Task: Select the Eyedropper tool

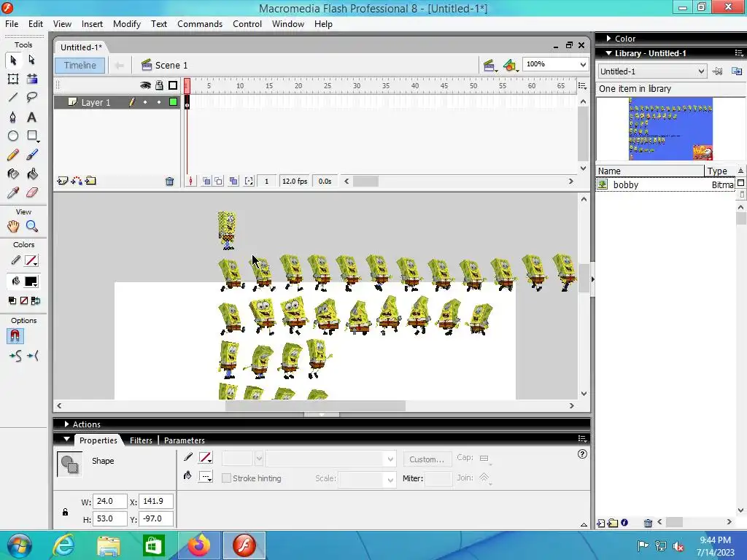Action: pos(13,192)
